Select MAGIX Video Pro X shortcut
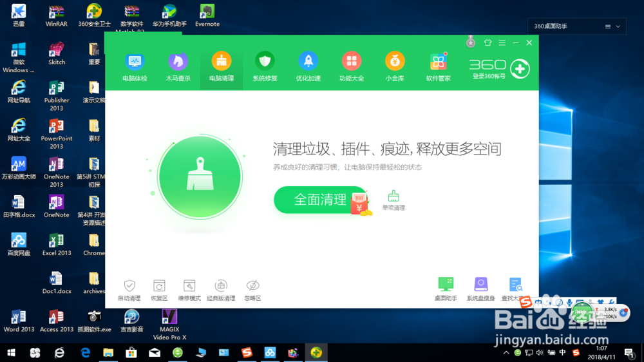 169,325
